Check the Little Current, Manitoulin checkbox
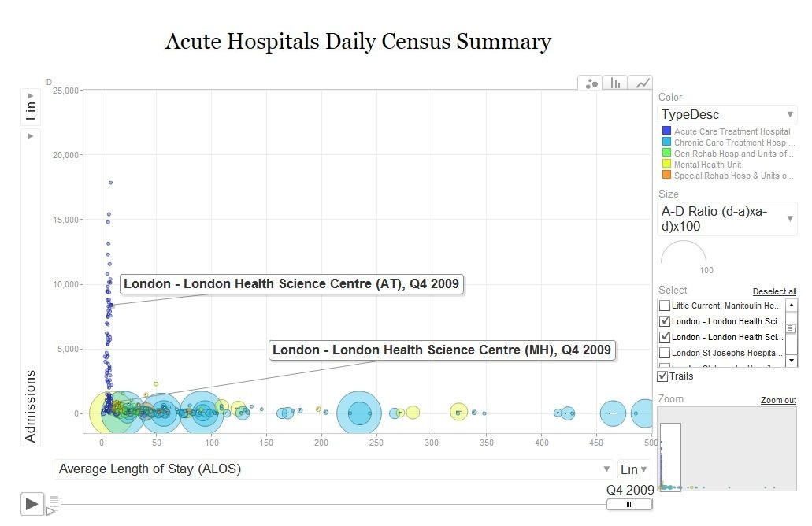 [665, 305]
